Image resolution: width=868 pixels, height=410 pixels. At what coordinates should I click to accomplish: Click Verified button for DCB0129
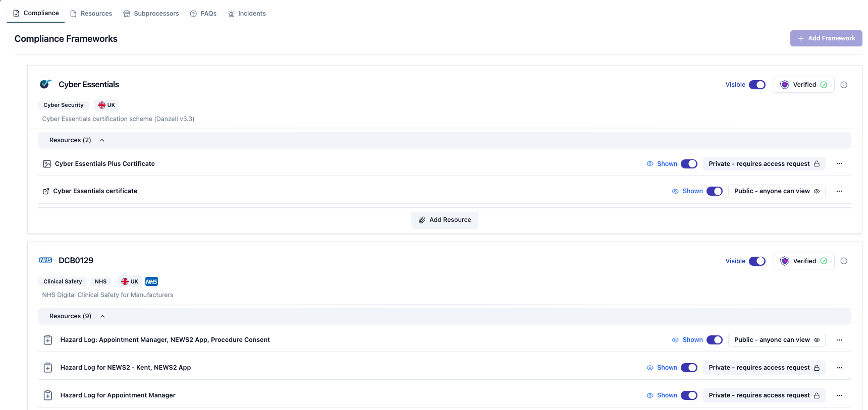[803, 261]
